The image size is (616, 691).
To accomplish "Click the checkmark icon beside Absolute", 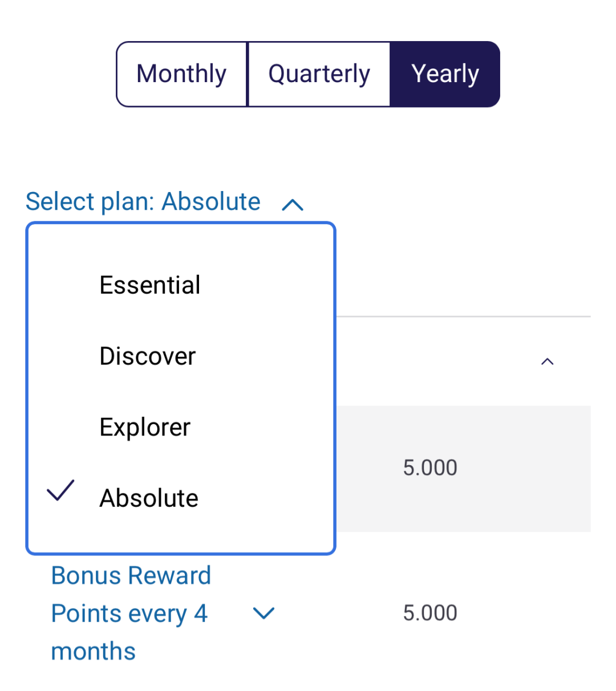I will 60,491.
